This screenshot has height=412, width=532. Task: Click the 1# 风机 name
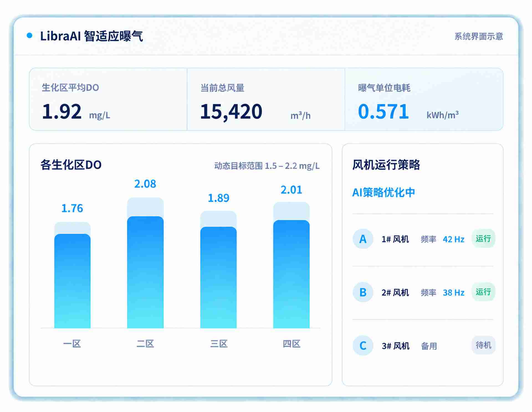[395, 239]
